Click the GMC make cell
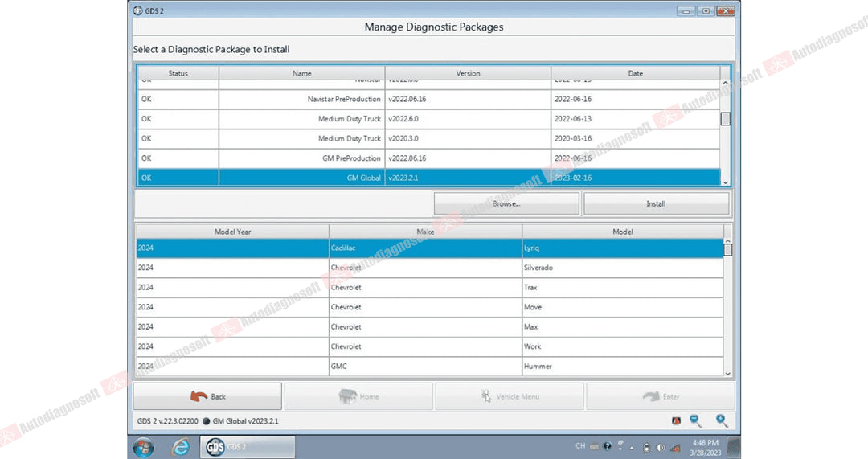 [425, 366]
